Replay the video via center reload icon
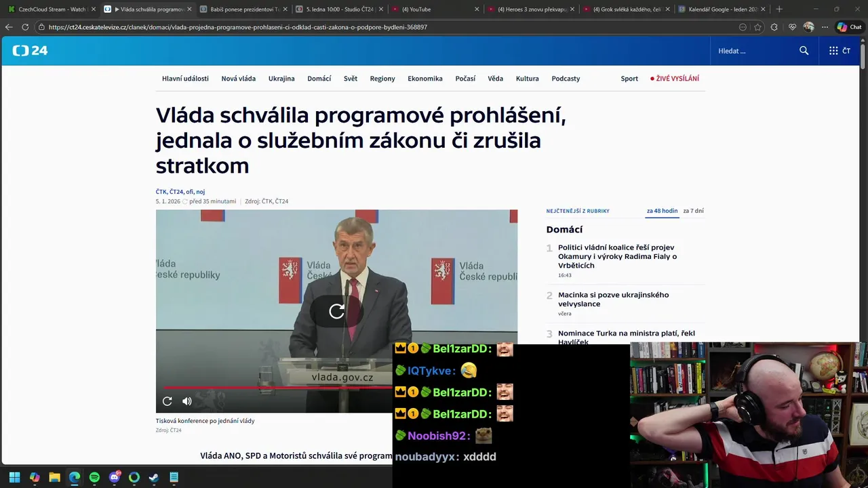This screenshot has width=868, height=488. 336,311
